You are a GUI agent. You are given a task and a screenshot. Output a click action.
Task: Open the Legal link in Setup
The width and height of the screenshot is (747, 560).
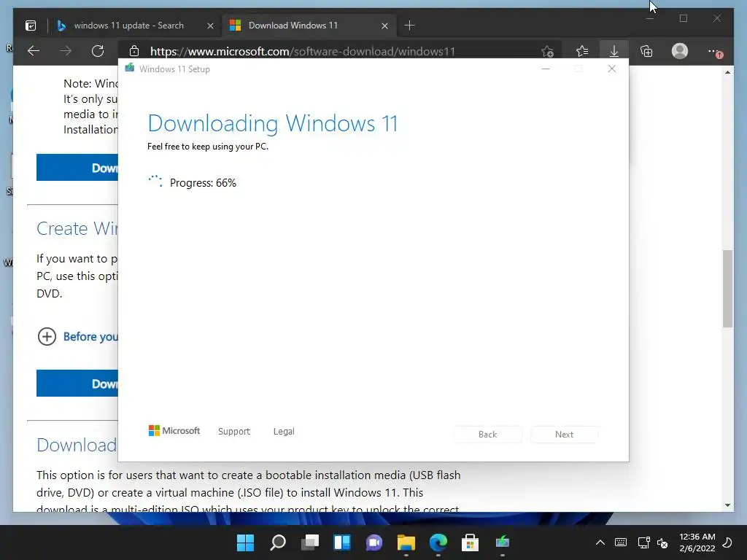coord(284,431)
